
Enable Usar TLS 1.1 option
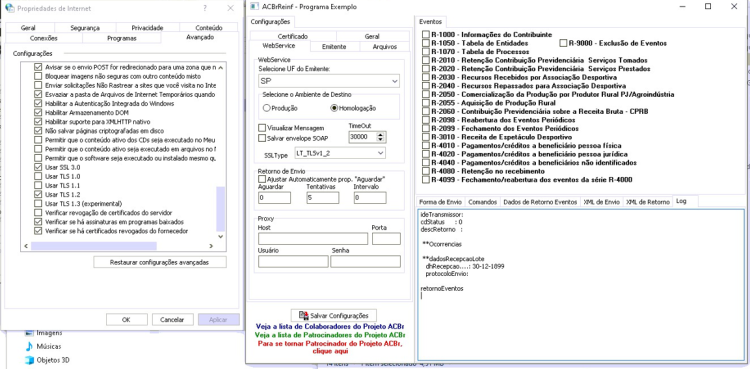point(38,186)
